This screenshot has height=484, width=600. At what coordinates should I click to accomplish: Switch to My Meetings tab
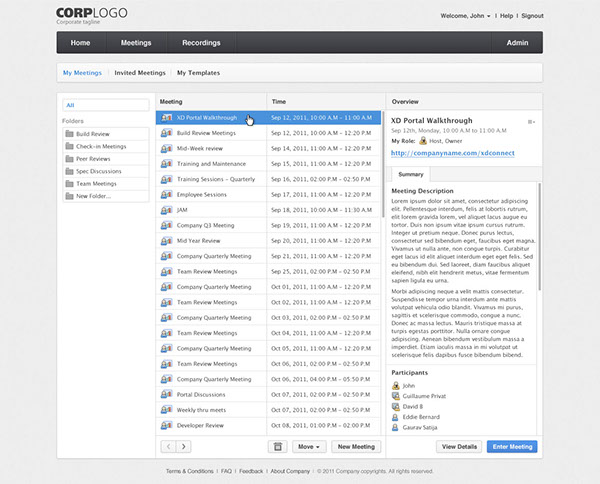[82, 73]
